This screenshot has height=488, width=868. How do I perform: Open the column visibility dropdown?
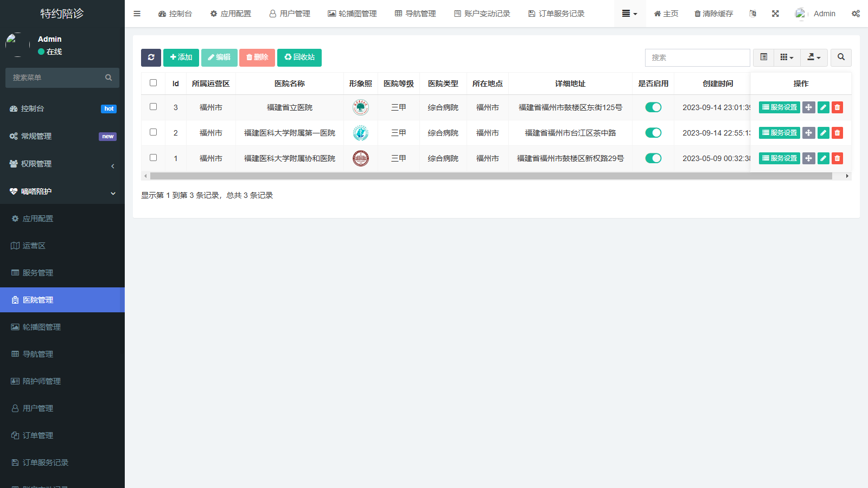pos(787,57)
